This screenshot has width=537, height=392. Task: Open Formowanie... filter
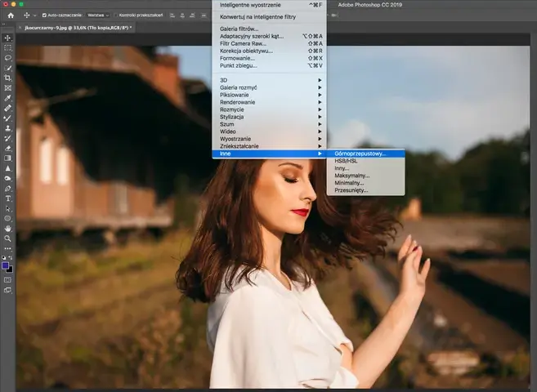pyautogui.click(x=269, y=58)
